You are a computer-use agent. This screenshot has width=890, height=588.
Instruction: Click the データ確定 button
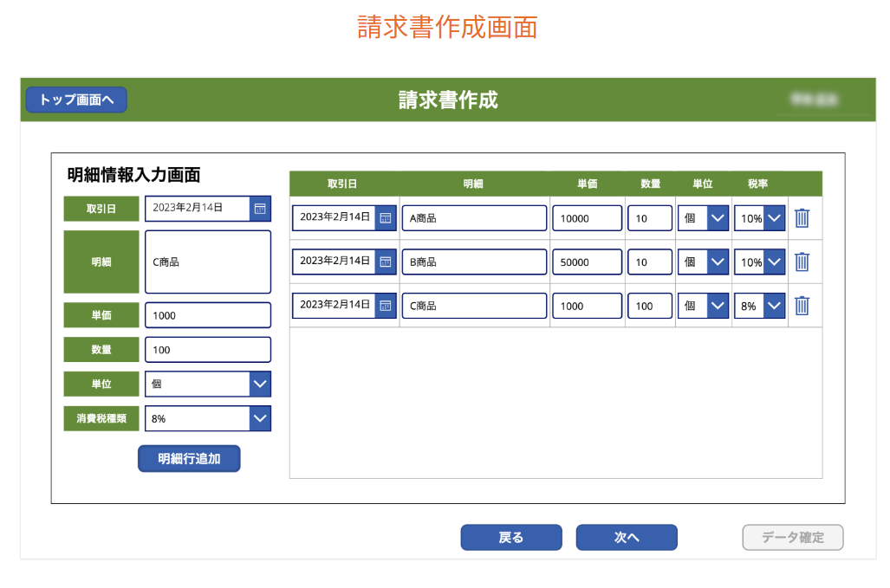click(792, 538)
